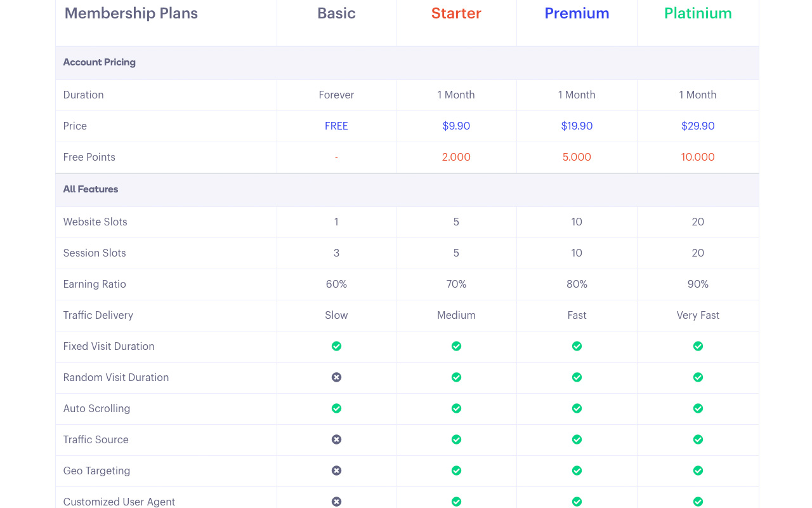Screen dimensions: 812x508
Task: Click the Geo Targeting checkmark under Premium
Action: tap(577, 471)
